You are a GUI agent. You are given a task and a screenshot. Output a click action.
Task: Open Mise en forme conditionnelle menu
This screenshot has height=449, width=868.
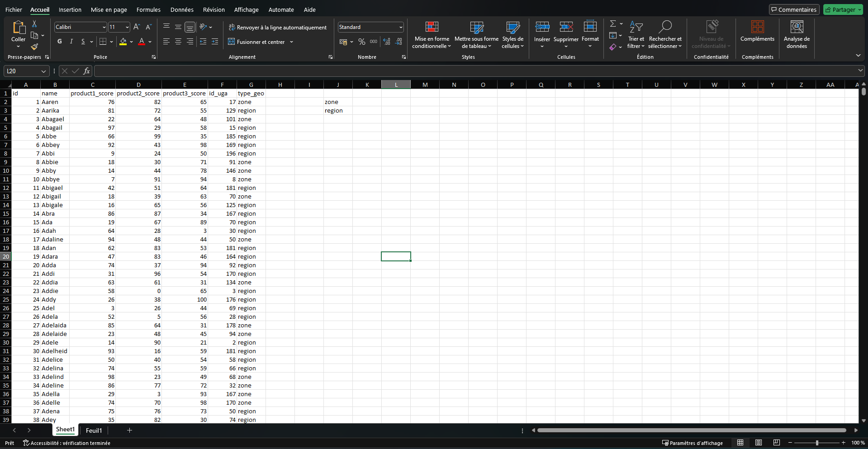click(x=432, y=35)
